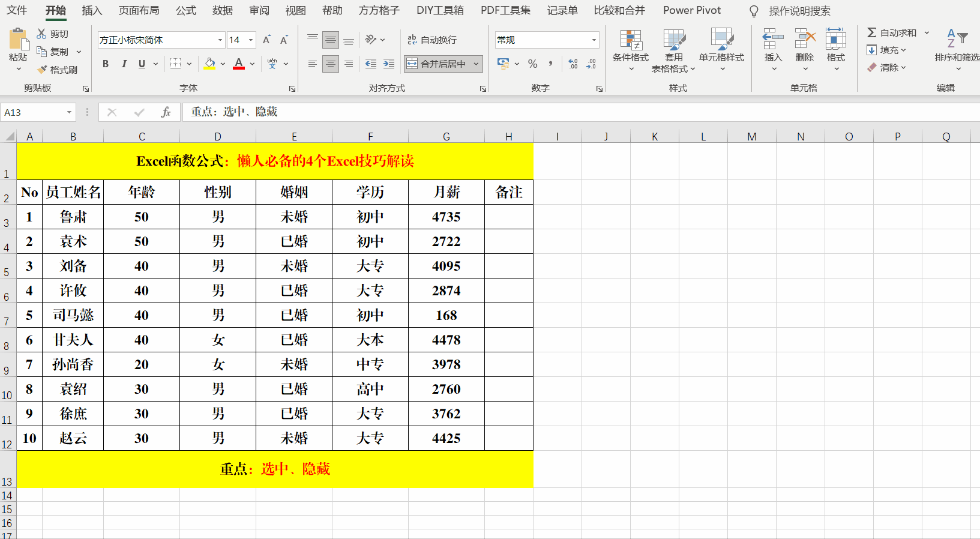Increase indent icon
The height and width of the screenshot is (539, 980).
point(389,64)
